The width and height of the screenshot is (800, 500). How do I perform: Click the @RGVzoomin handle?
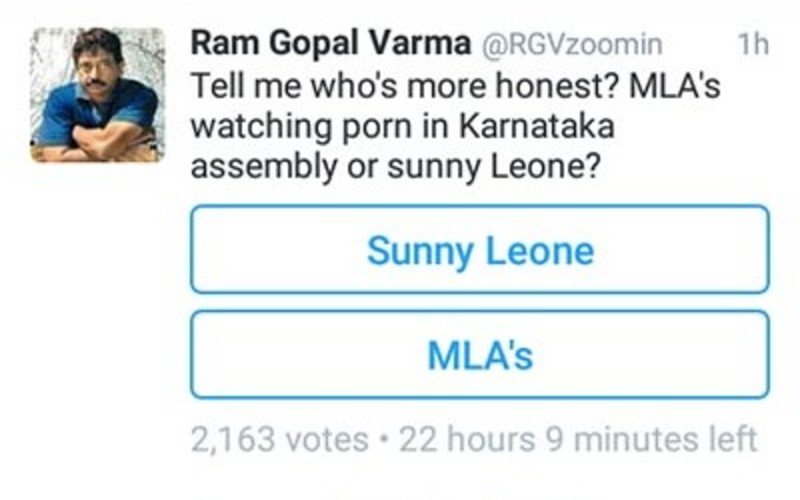(x=572, y=44)
